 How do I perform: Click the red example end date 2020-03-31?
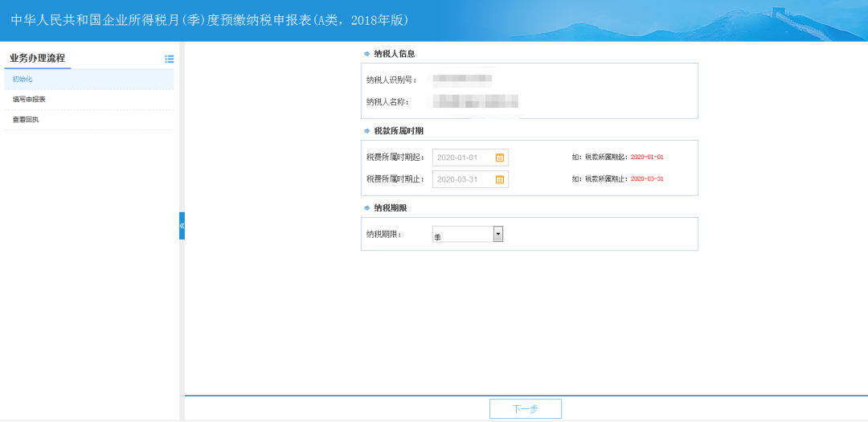click(x=647, y=179)
